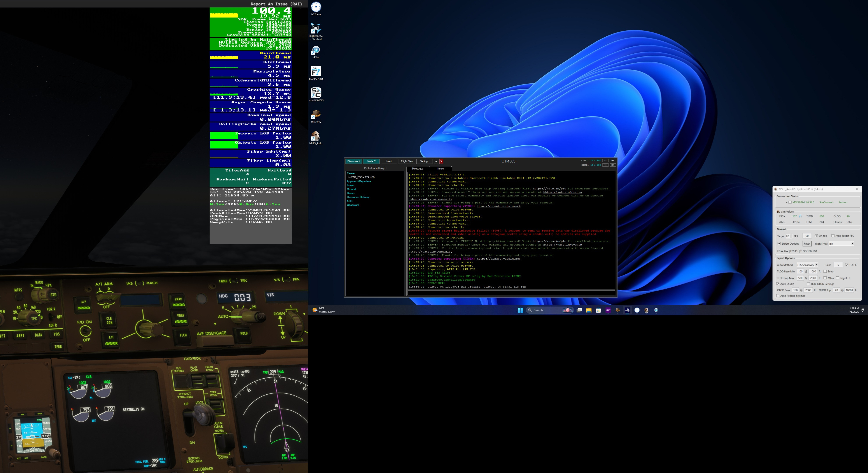Uncheck the Auto OLOD checkbox
This screenshot has width=868, height=473.
pos(778,284)
